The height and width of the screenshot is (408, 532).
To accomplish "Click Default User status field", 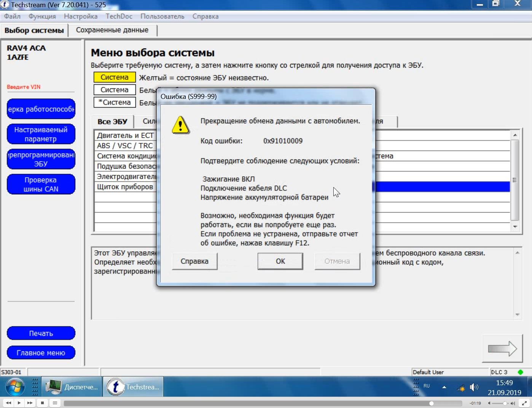I will tap(450, 372).
